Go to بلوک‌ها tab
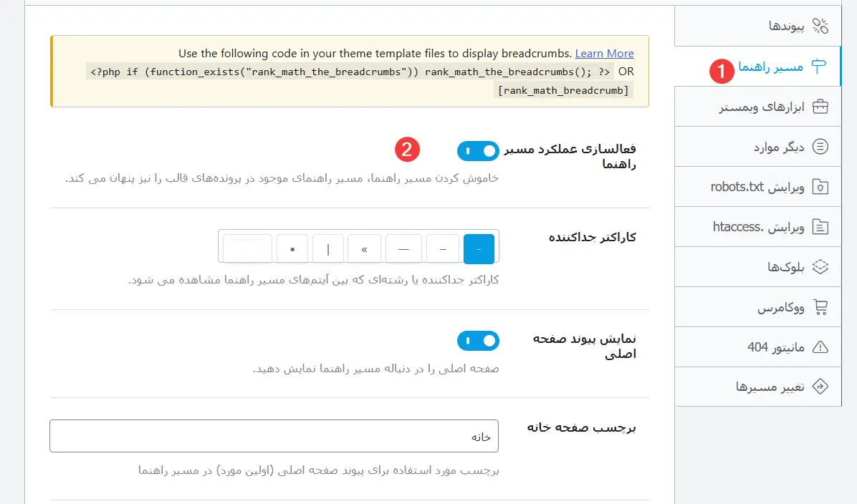Screen dimensions: 857x504 [757, 267]
